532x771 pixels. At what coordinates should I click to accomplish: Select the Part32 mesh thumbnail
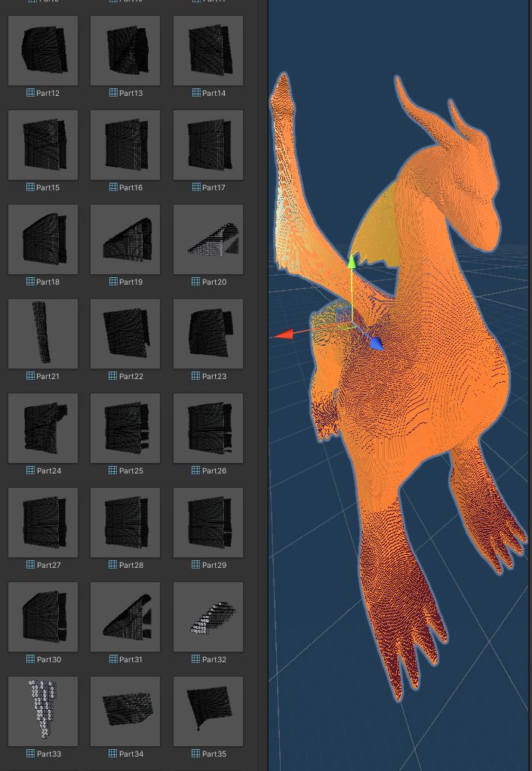click(208, 617)
